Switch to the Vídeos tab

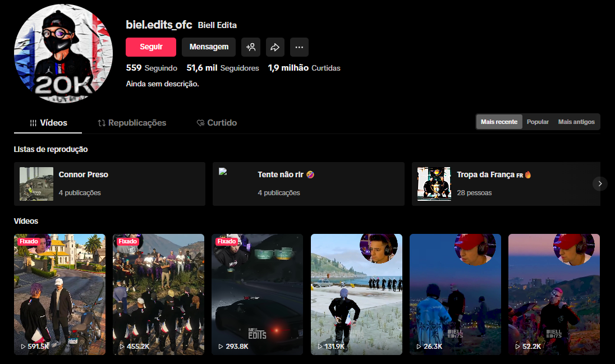coord(48,123)
